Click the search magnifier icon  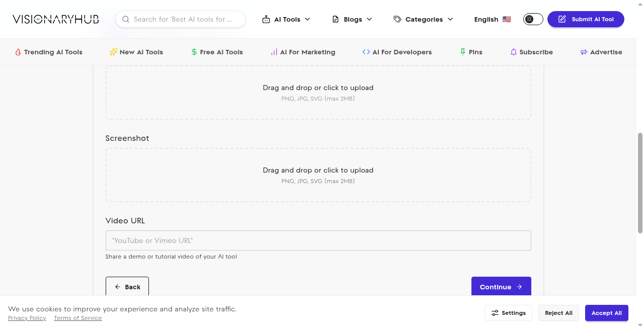click(x=126, y=19)
